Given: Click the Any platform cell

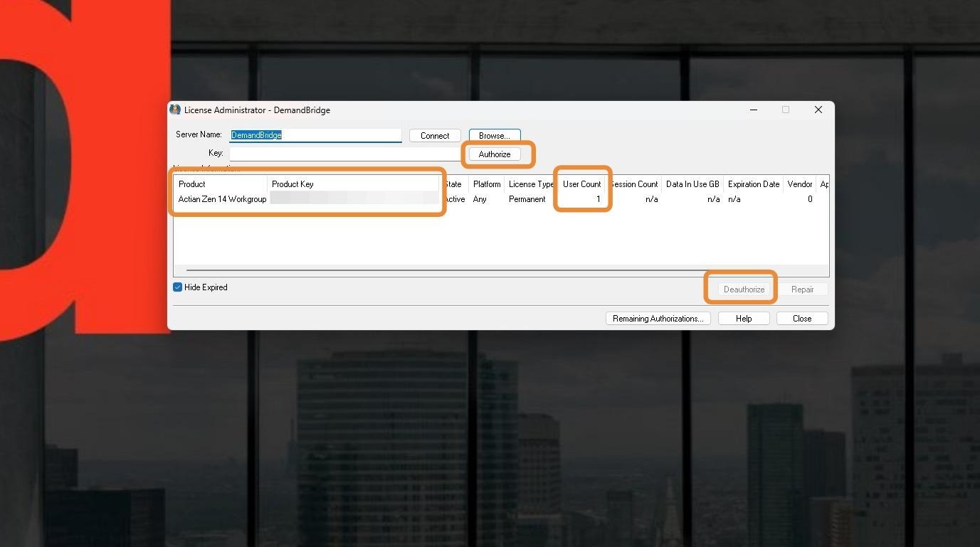Looking at the screenshot, I should coord(480,199).
